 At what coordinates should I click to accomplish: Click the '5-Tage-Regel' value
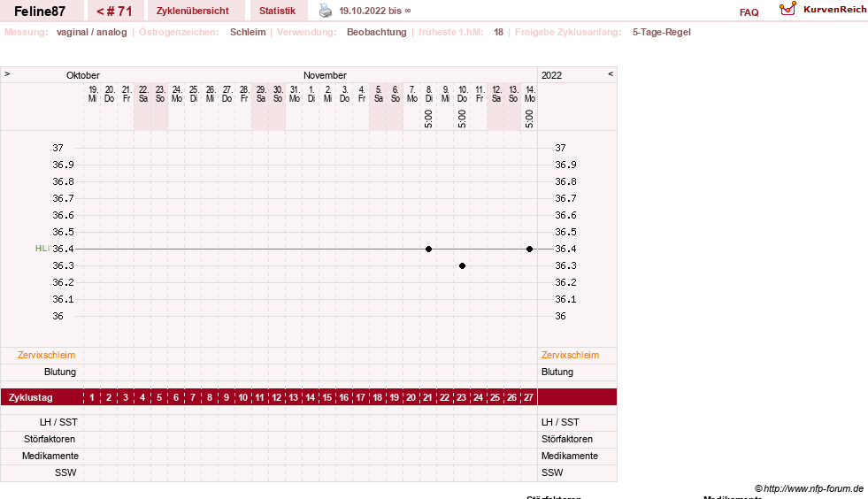click(x=662, y=32)
